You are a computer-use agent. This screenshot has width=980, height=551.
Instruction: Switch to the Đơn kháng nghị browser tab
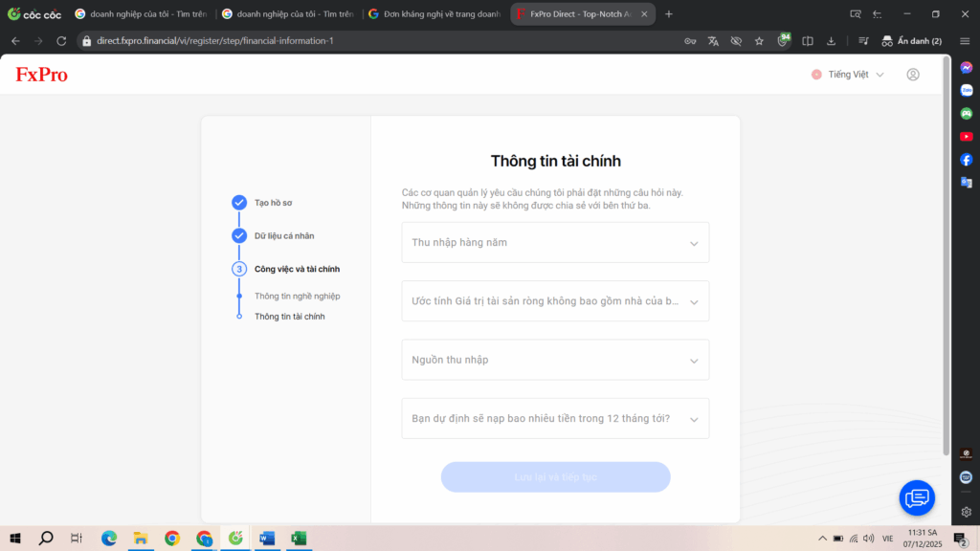pos(435,13)
